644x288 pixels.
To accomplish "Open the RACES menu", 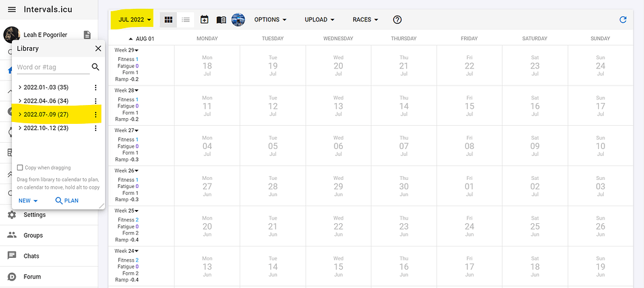I will [365, 19].
